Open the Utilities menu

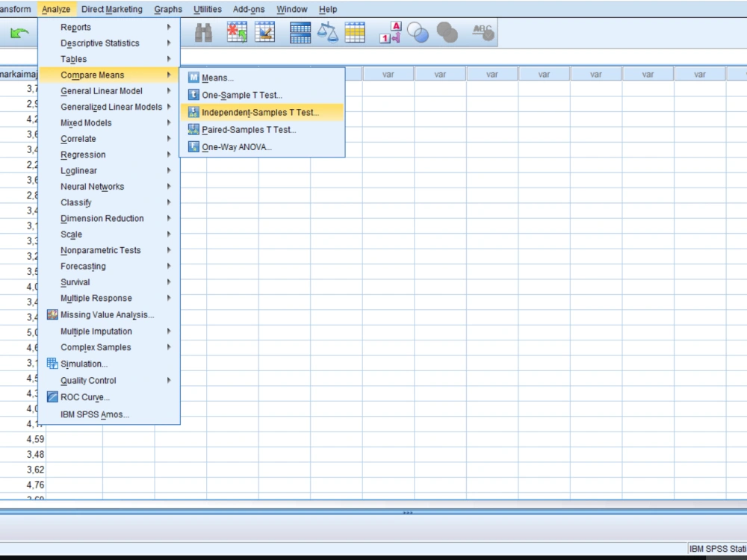[x=207, y=9]
